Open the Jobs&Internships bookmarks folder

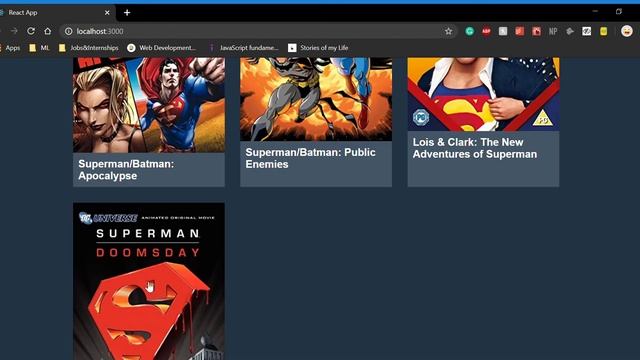[x=89, y=48]
